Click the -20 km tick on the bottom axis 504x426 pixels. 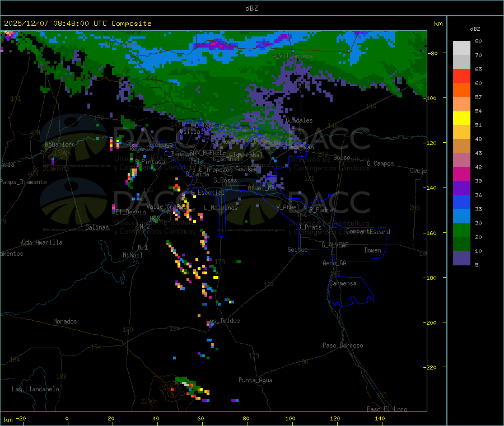coord(21,418)
